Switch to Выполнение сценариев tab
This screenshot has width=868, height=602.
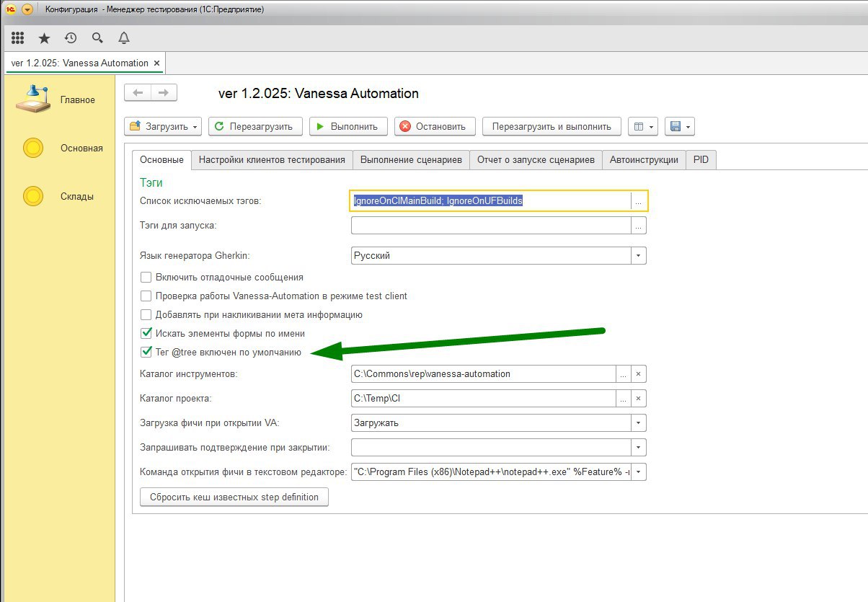[411, 160]
